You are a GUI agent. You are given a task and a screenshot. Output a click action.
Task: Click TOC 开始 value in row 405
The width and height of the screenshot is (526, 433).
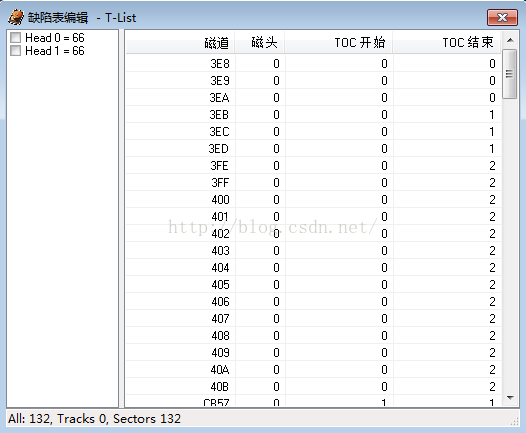pos(384,284)
